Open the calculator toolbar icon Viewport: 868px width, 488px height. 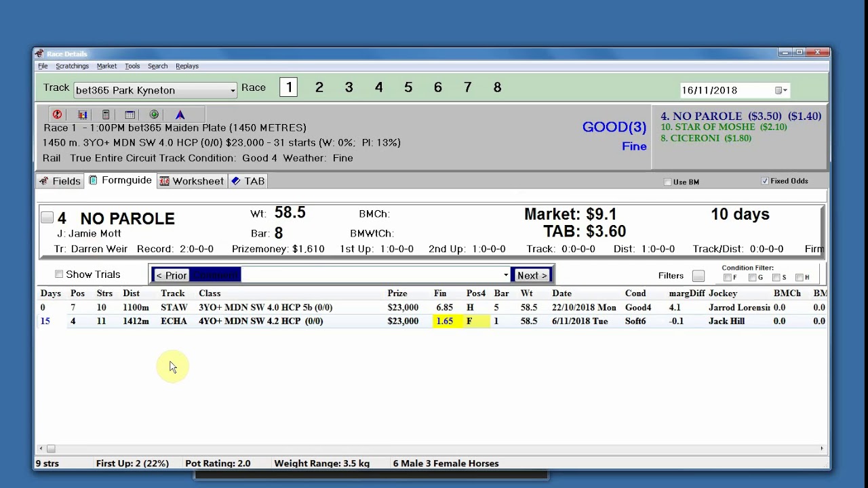(106, 115)
